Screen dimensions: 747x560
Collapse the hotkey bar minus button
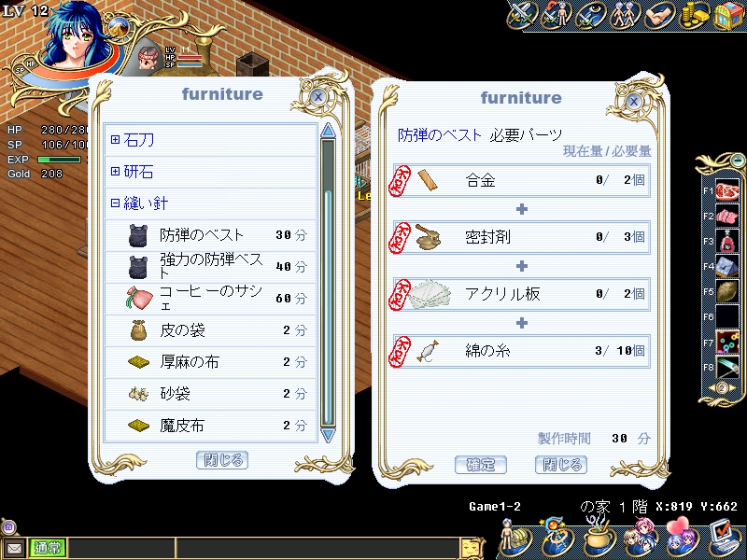(x=737, y=161)
